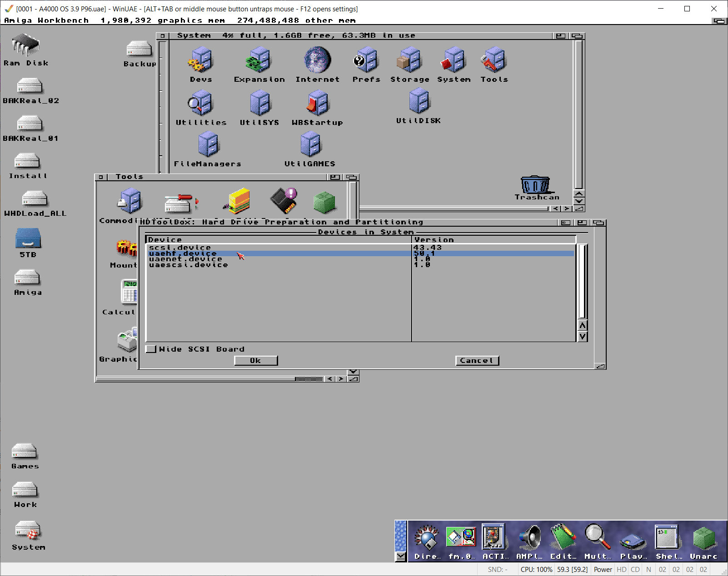Open the Expansion drawer icon
This screenshot has width=728, height=576.
259,65
